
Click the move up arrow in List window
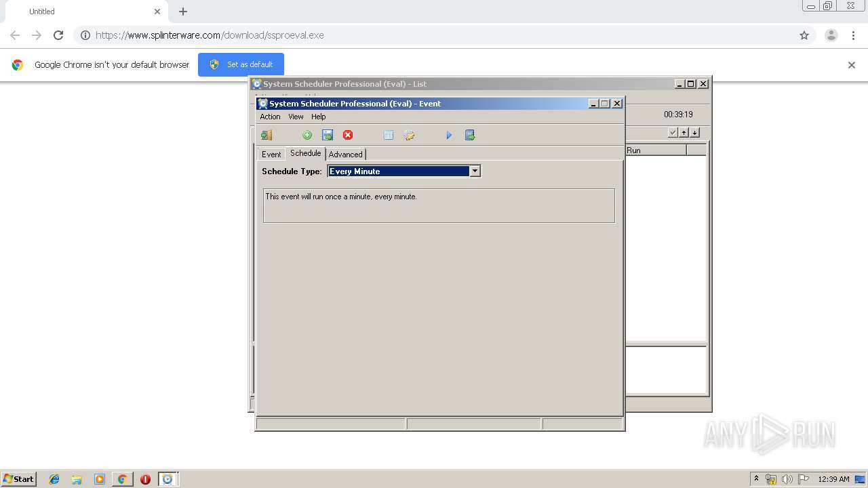[x=684, y=132]
